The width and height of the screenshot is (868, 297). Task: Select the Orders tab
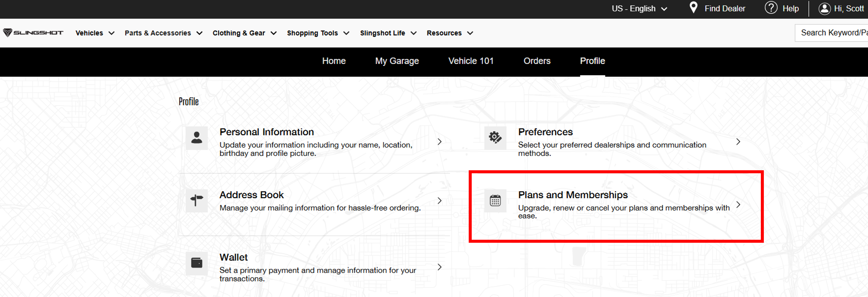[x=537, y=61]
